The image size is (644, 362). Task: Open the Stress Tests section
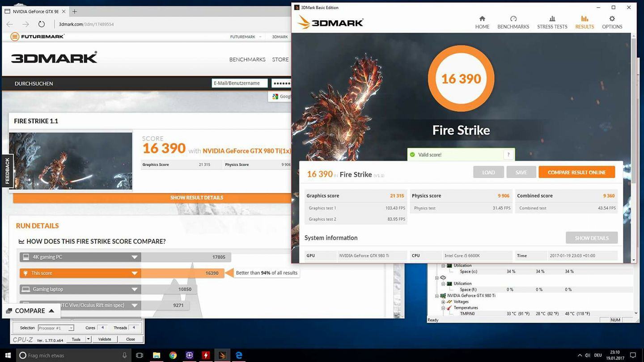click(x=552, y=22)
